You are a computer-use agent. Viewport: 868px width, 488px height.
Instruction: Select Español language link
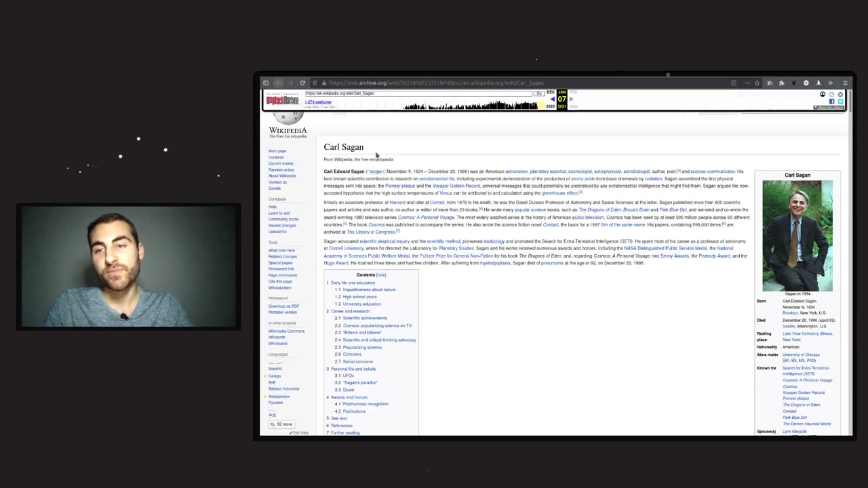[x=275, y=369]
